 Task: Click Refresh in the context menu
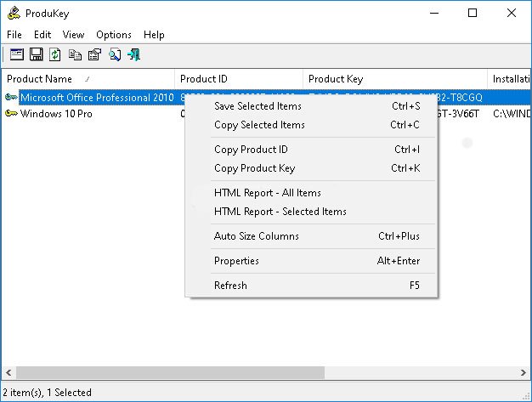pos(230,286)
